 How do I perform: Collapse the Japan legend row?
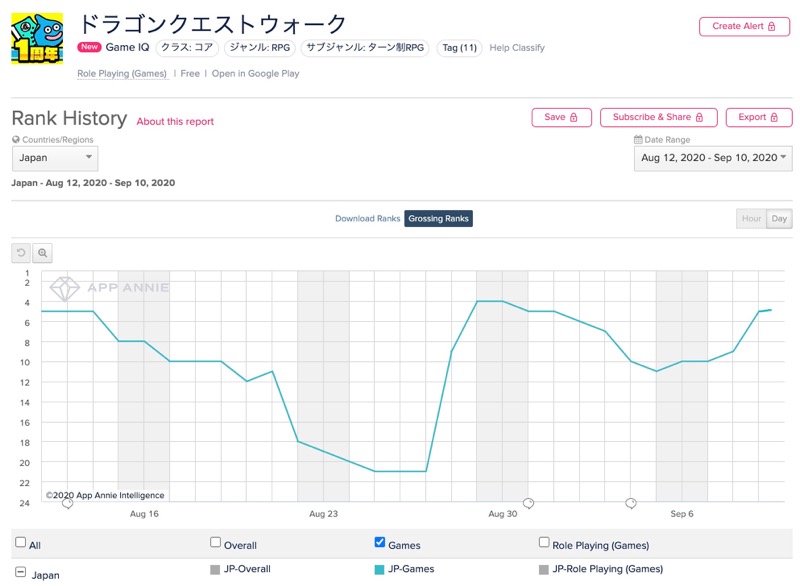point(20,572)
